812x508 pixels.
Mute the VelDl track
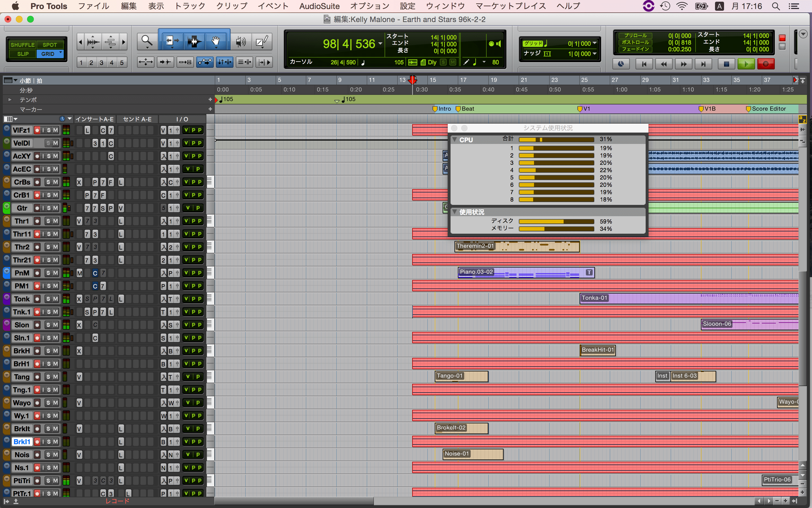(55, 143)
